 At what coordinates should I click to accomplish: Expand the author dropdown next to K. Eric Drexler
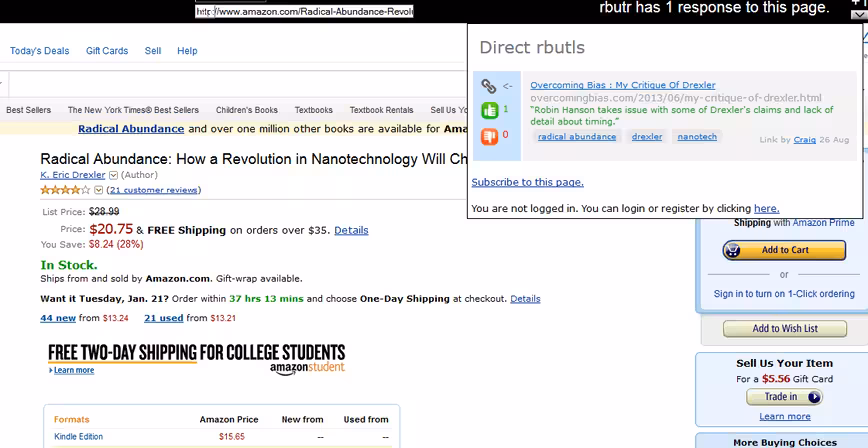click(113, 175)
